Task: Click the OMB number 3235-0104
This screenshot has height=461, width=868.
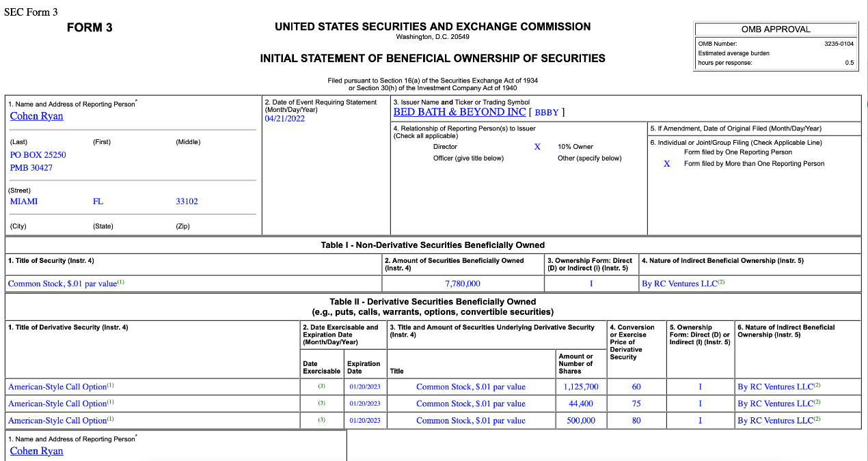Action: coord(839,44)
